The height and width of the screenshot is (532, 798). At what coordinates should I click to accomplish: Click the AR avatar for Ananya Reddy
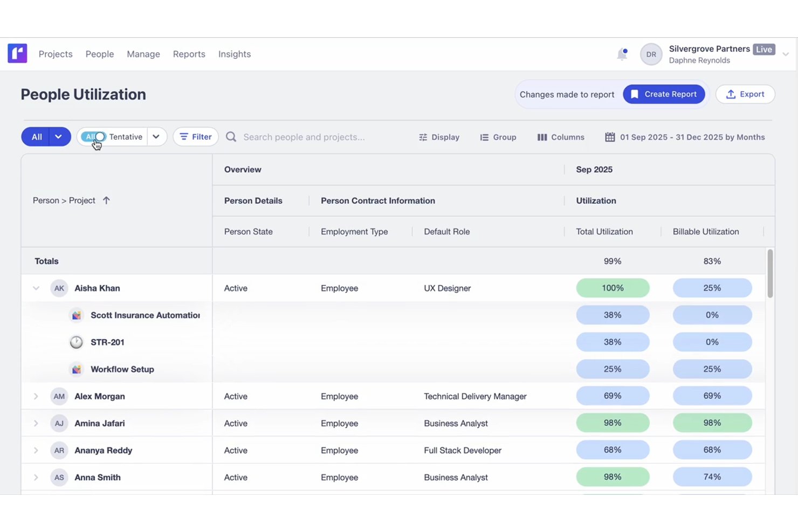tap(59, 450)
